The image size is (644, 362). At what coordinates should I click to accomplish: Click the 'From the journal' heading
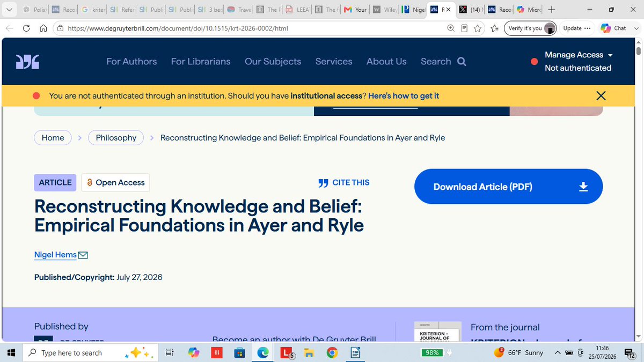pyautogui.click(x=505, y=327)
